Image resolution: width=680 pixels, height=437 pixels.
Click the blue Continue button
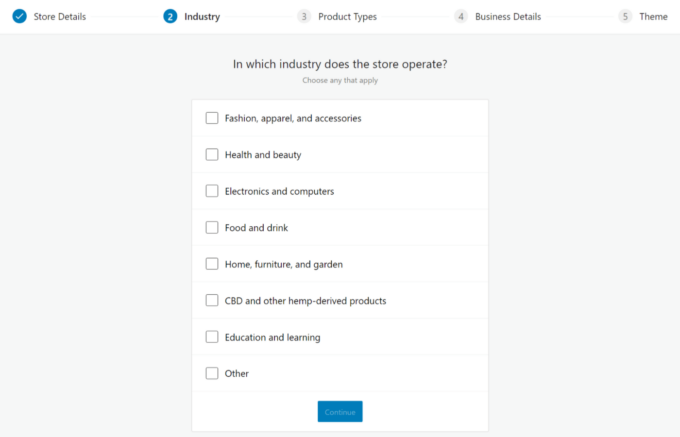point(340,411)
